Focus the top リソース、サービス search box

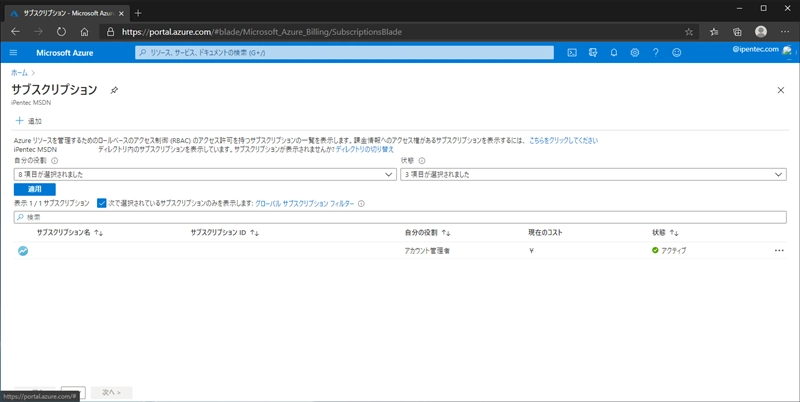click(344, 53)
